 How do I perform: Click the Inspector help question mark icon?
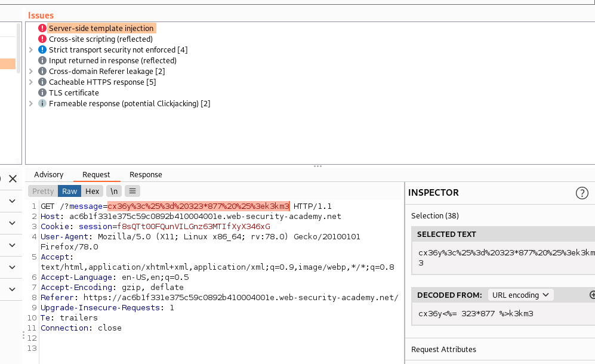pos(581,193)
